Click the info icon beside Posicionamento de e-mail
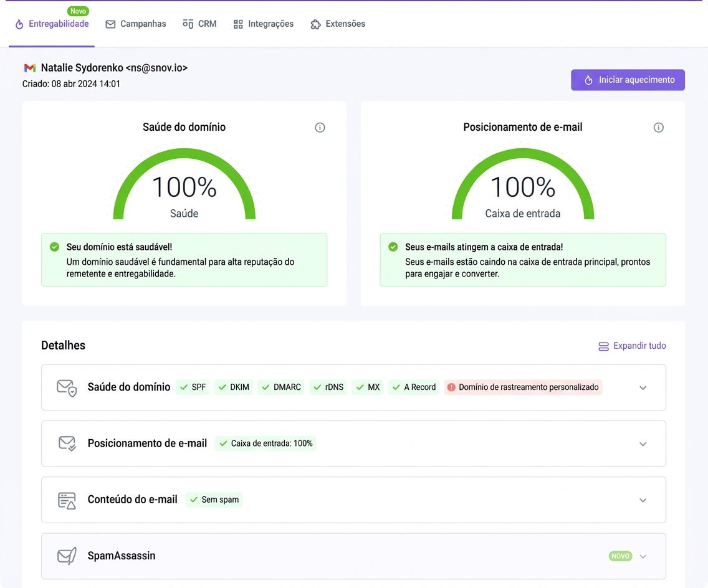 [x=658, y=128]
